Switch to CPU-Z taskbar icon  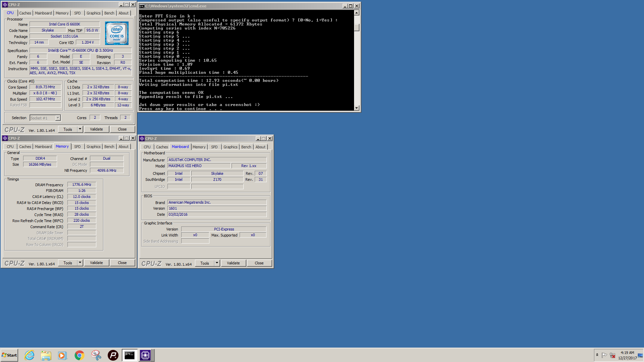(x=145, y=355)
